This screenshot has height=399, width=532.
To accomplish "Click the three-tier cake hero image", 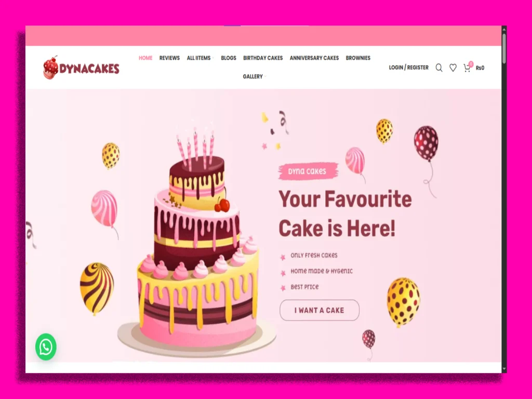I will (x=197, y=243).
